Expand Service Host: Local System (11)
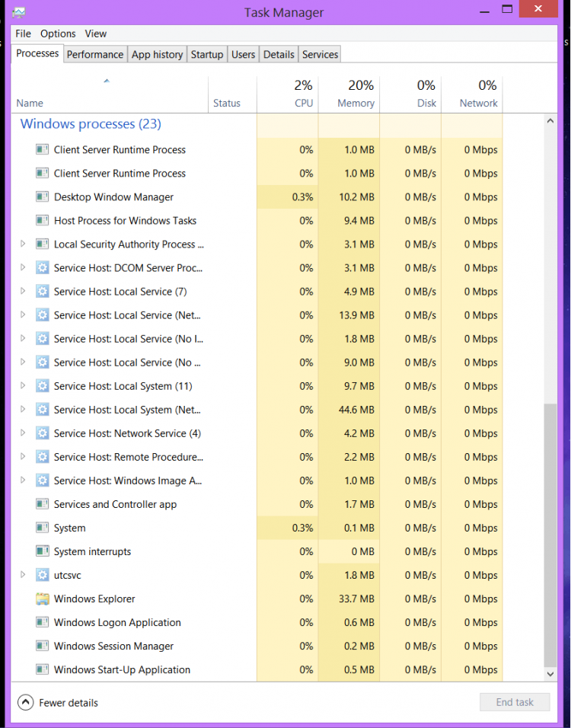The height and width of the screenshot is (728, 571). [22, 385]
